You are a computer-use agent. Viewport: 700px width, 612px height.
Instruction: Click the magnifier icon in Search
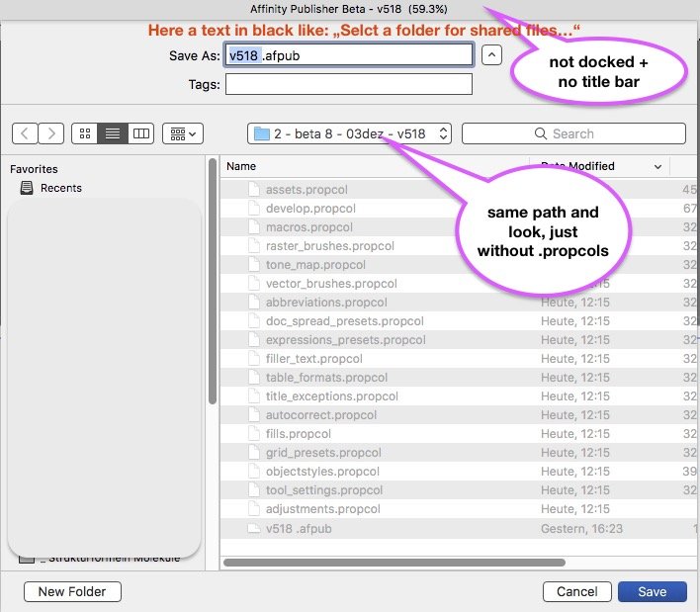pos(540,133)
